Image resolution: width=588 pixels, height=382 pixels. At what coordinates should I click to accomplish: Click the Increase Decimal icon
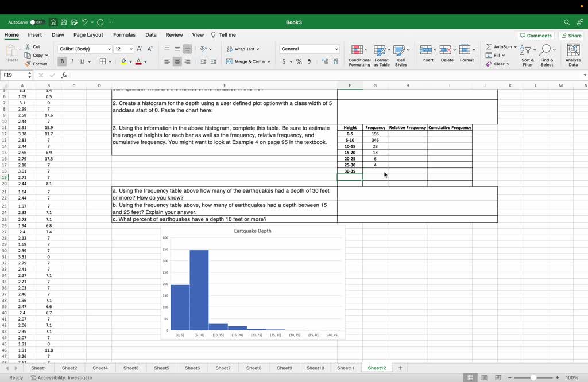point(325,61)
